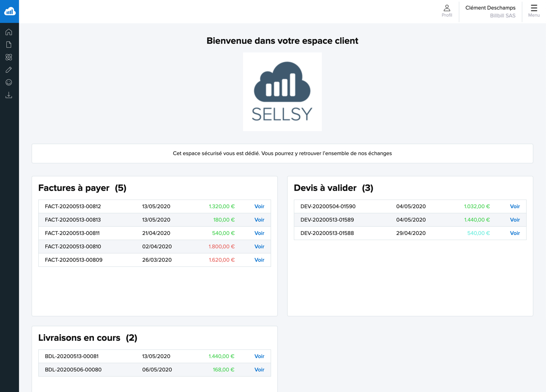Open Voir link for DEV-20200513-01588
Screen dimensions: 546x392
click(515, 233)
